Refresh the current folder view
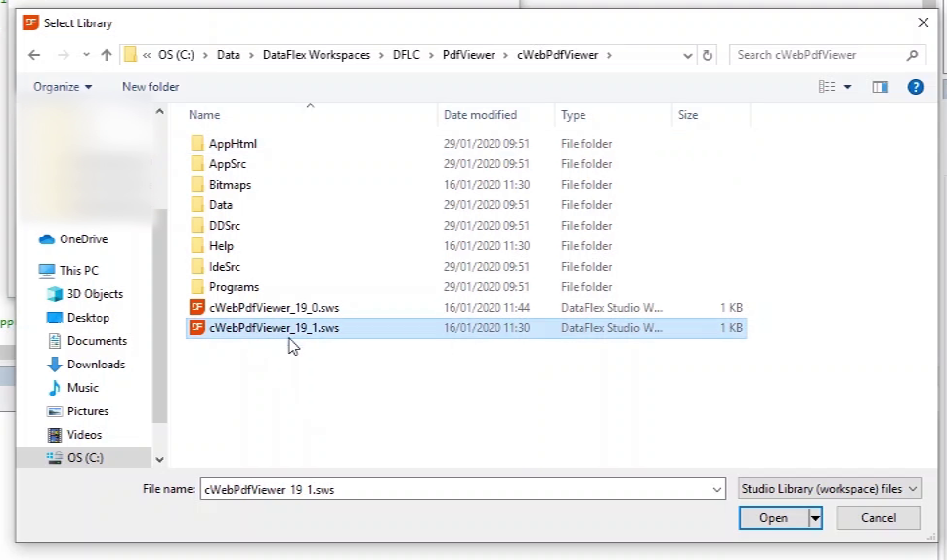 [708, 55]
